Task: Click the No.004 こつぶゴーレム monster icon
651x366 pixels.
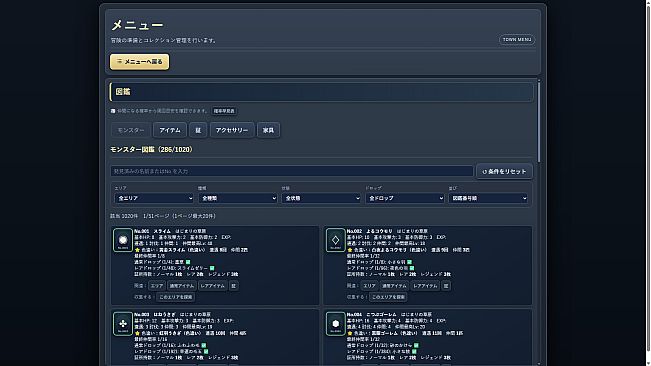Action: (x=335, y=324)
